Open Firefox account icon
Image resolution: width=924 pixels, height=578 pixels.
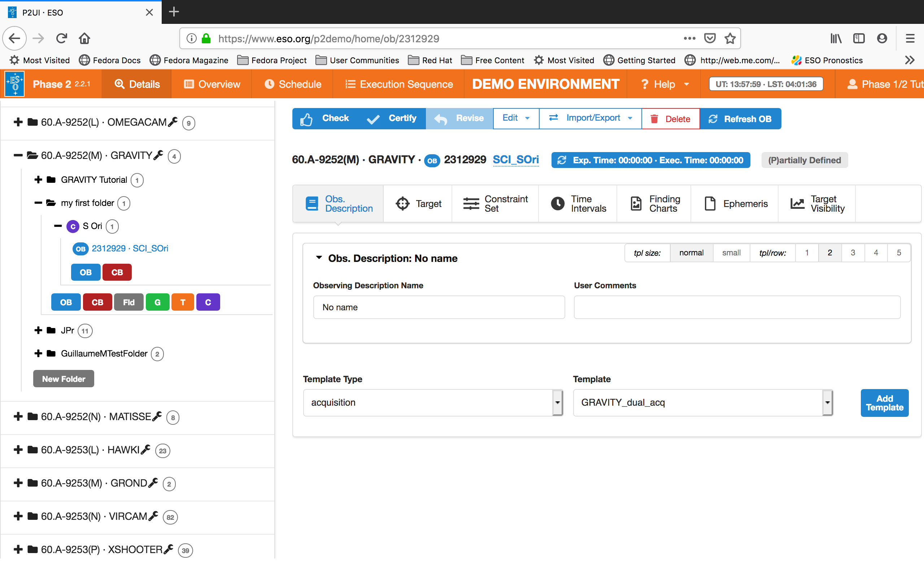882,38
